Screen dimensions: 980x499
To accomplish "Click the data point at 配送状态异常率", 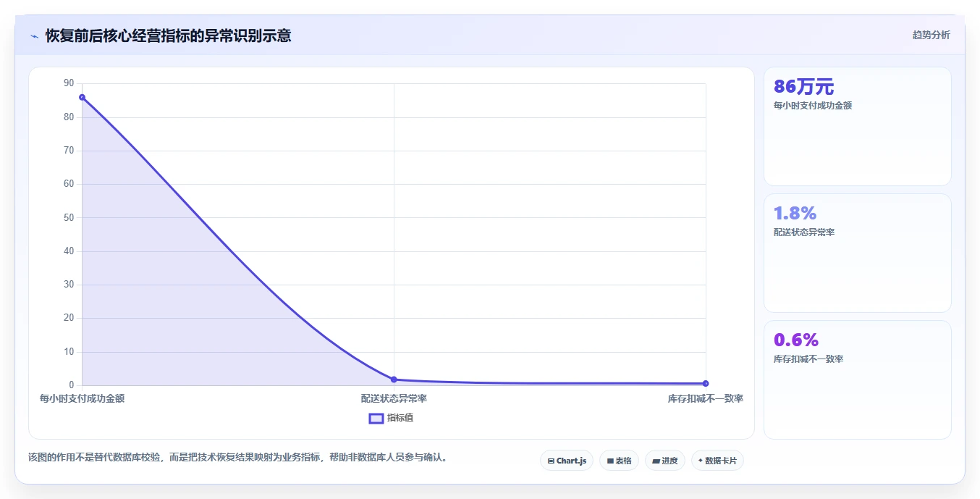I will pos(394,380).
